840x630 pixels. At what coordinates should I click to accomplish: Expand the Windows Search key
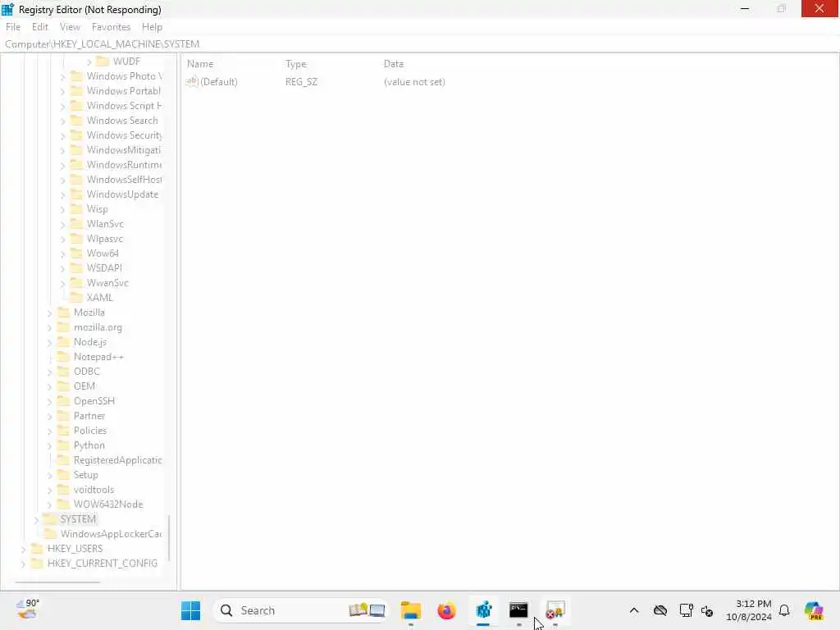(x=62, y=121)
